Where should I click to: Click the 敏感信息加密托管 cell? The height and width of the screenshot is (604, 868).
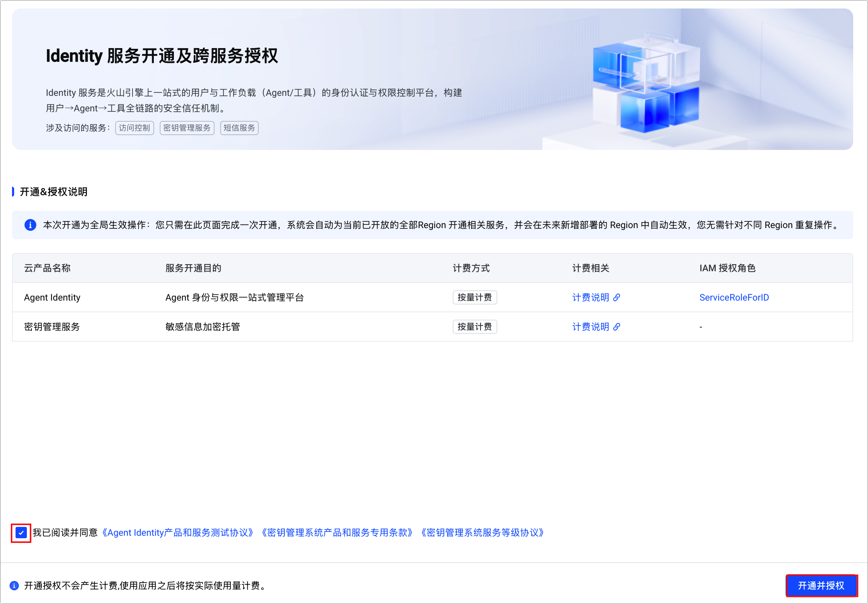[203, 327]
